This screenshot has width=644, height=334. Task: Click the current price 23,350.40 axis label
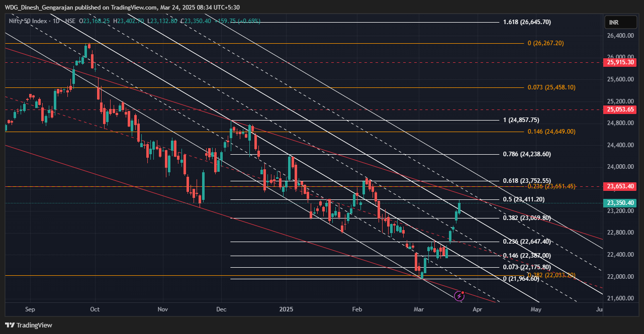(620, 203)
